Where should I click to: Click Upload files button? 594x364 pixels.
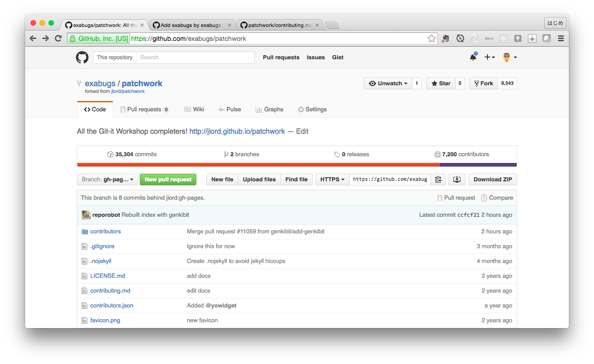click(259, 180)
